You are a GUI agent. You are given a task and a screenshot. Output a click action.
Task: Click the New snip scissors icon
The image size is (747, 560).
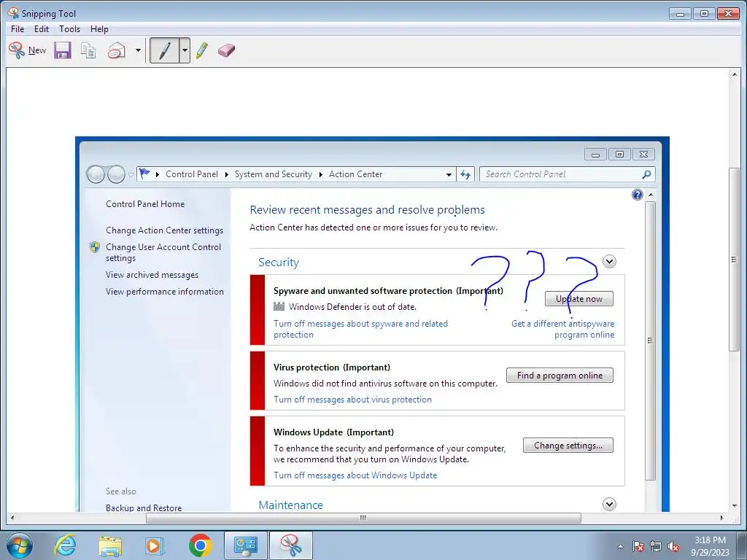(17, 50)
